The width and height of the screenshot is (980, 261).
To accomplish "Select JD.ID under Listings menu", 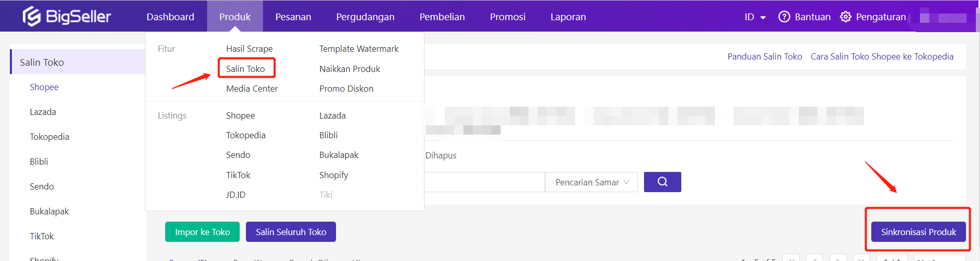I will [236, 195].
